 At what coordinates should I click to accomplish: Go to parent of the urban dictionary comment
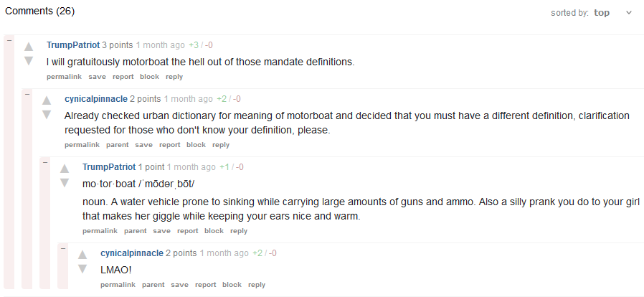point(118,145)
